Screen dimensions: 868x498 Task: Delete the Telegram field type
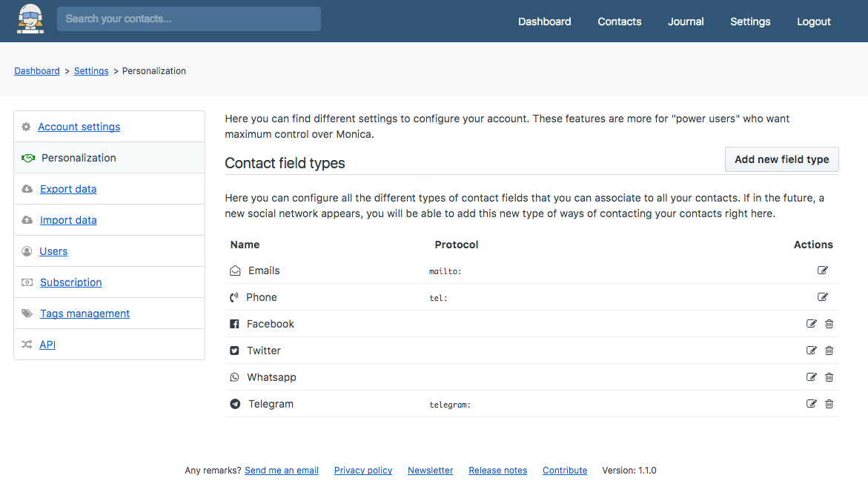coord(829,403)
